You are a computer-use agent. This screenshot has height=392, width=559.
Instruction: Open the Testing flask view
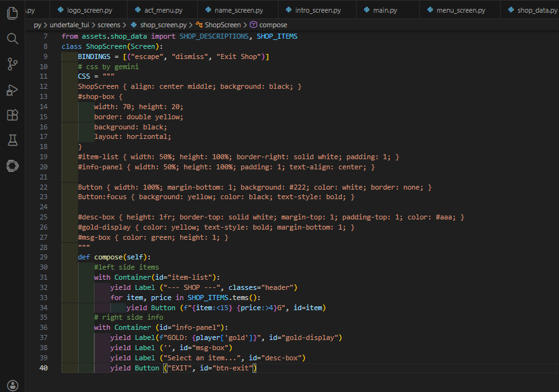(12, 140)
